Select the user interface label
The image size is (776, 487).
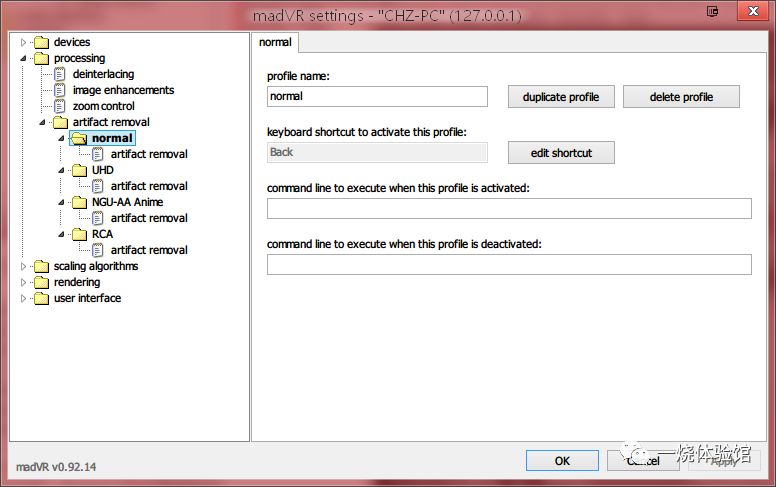[x=87, y=298]
